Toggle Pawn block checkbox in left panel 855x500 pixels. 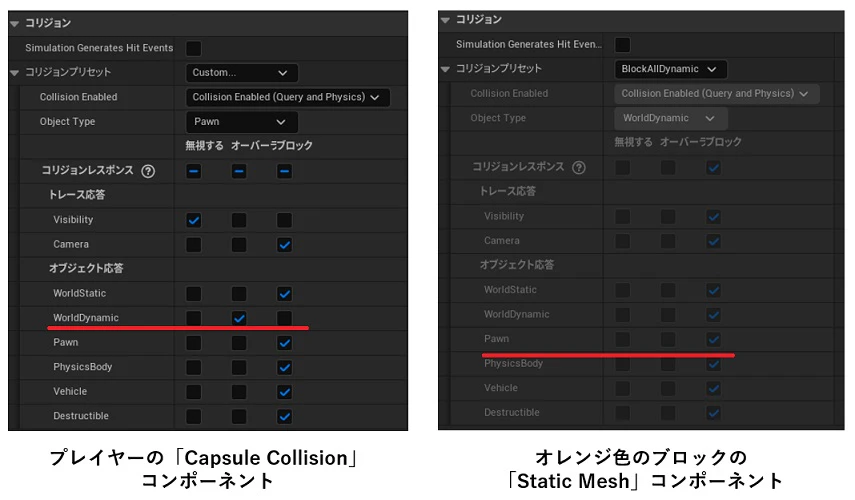[284, 343]
